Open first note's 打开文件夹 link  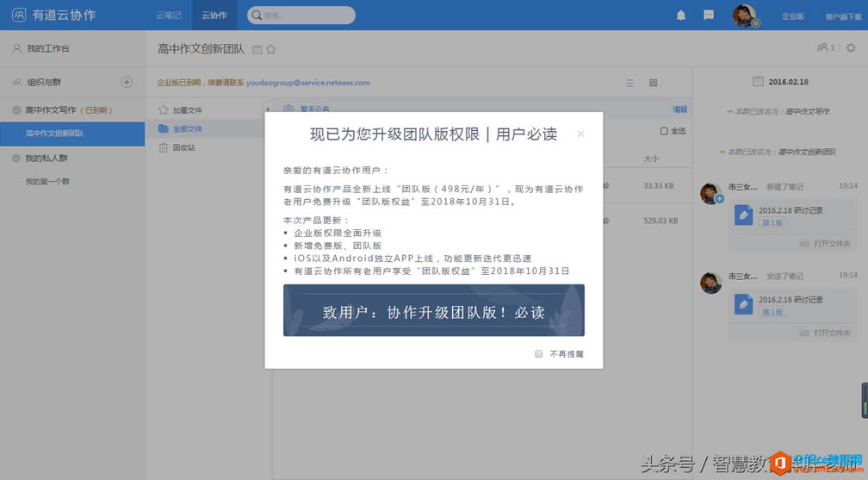[x=825, y=243]
